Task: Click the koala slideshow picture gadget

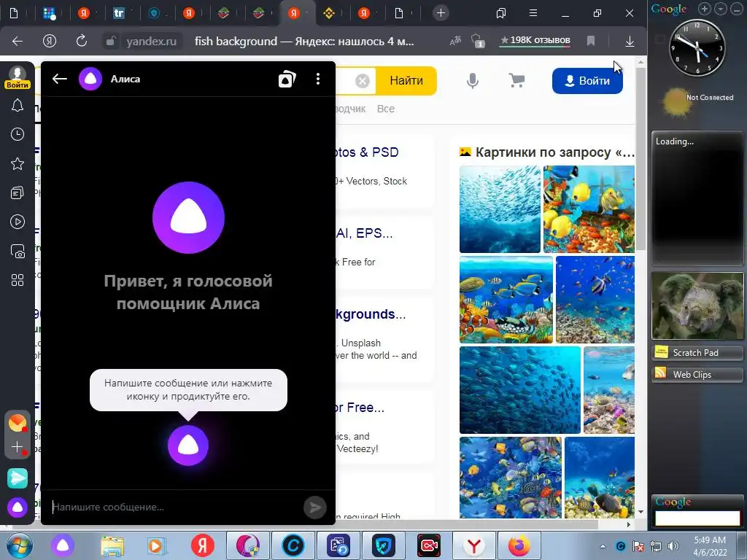Action: pos(697,306)
